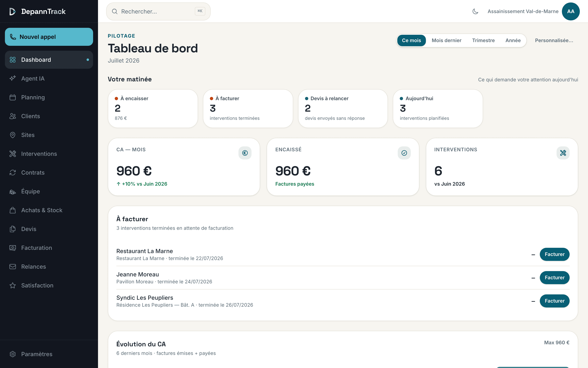
Task: Click the search magnifier icon
Action: coord(115,11)
